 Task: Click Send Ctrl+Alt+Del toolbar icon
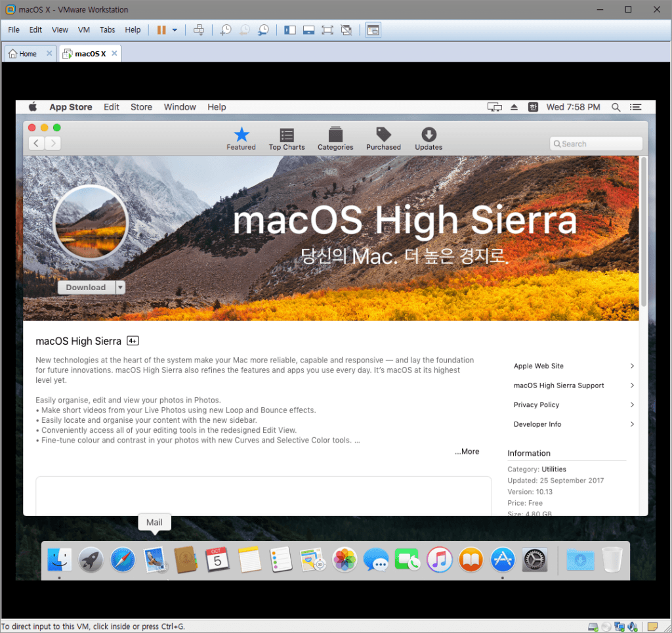(x=199, y=30)
